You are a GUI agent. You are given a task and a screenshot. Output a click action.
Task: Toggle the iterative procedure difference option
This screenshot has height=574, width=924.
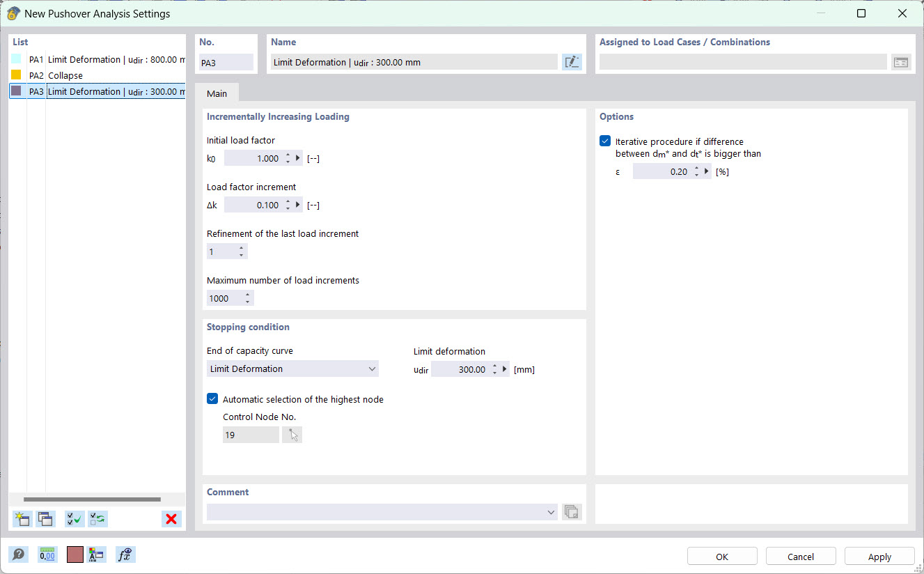[604, 140]
